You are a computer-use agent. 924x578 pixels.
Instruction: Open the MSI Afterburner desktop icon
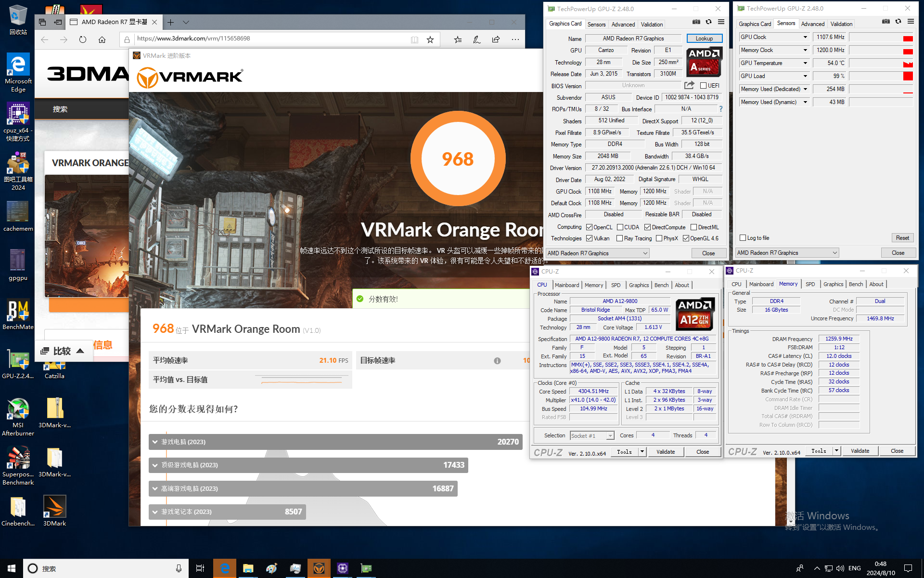[18, 417]
